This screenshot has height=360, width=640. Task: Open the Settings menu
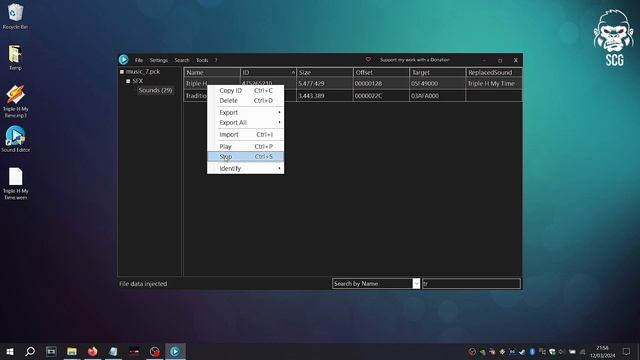[159, 60]
